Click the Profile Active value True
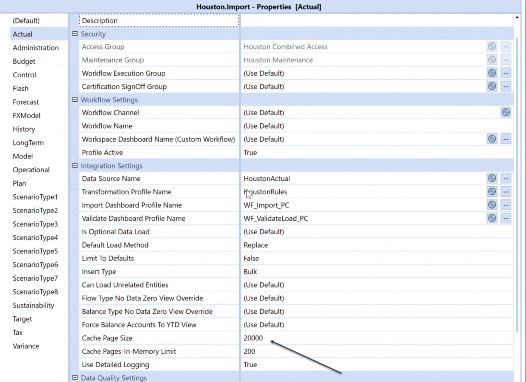 250,152
